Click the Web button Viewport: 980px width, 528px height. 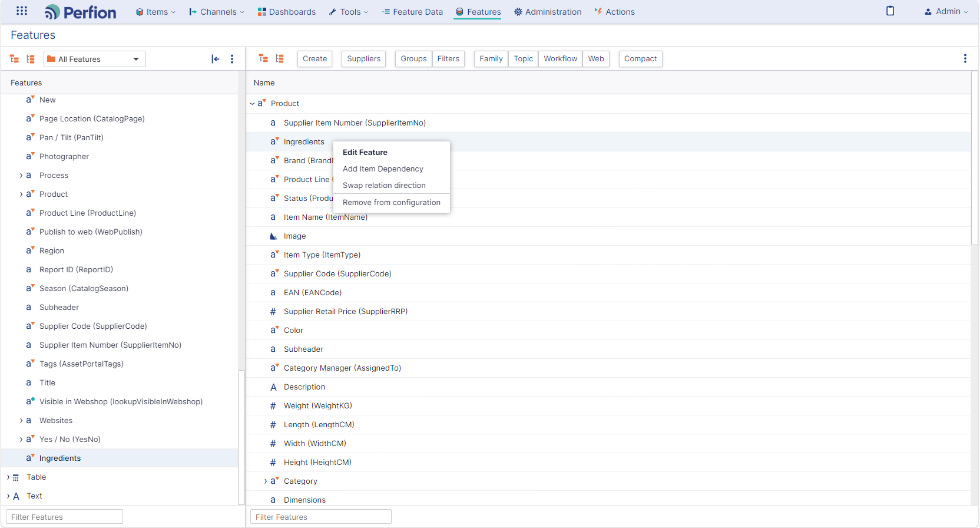[x=596, y=59]
